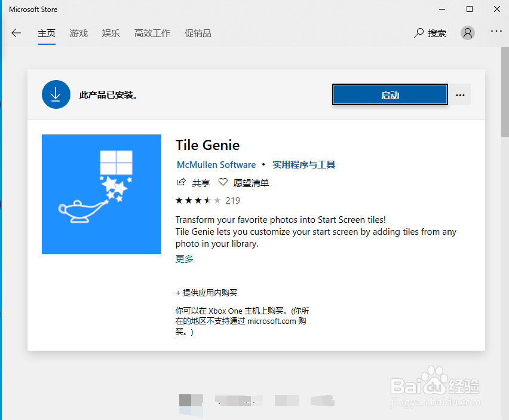Viewport: 509px width, 420px height.
Task: Select the 娱乐 menu item
Action: click(x=111, y=33)
